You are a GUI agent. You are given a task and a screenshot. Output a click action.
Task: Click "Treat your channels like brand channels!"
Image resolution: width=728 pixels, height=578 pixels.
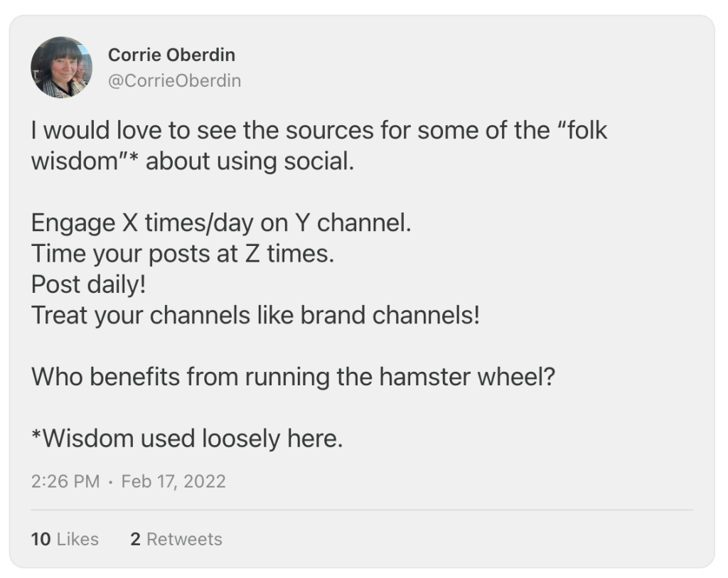255,314
